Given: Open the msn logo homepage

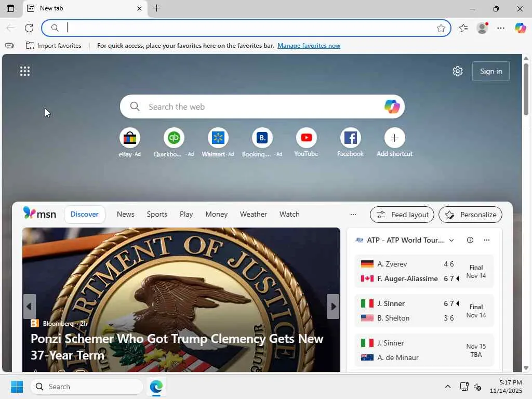Looking at the screenshot, I should pos(39,214).
